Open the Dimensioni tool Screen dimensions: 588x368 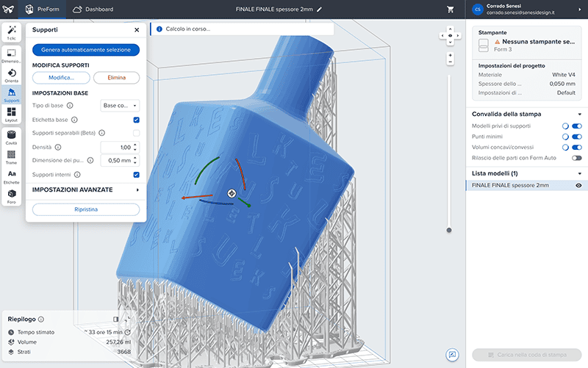pos(11,56)
